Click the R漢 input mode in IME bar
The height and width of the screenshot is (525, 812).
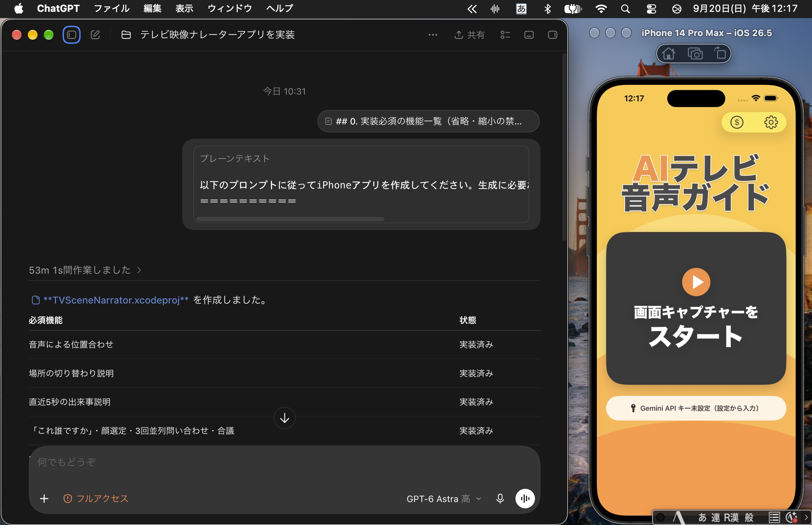pyautogui.click(x=731, y=518)
